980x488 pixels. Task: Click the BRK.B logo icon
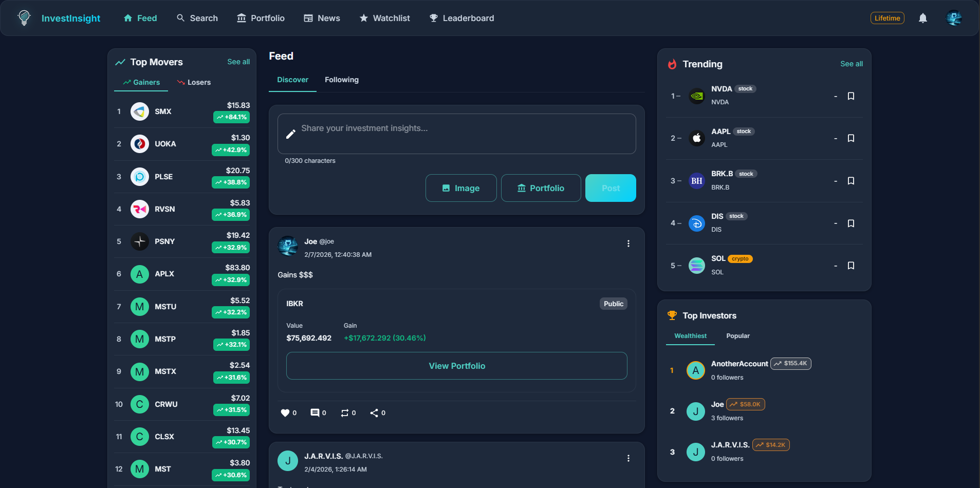[x=696, y=181]
